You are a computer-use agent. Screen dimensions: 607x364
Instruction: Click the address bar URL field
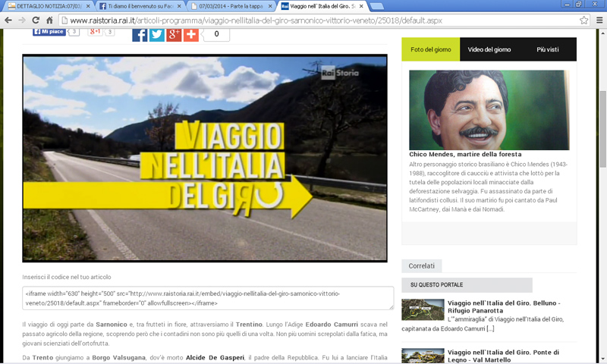click(323, 20)
